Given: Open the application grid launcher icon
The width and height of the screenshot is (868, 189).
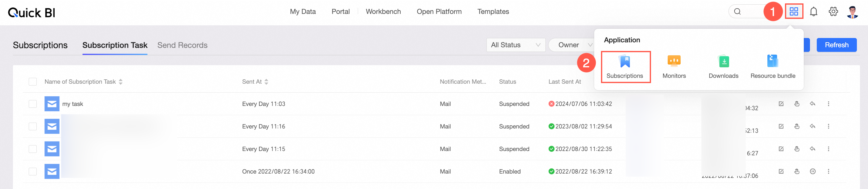Looking at the screenshot, I should 794,11.
